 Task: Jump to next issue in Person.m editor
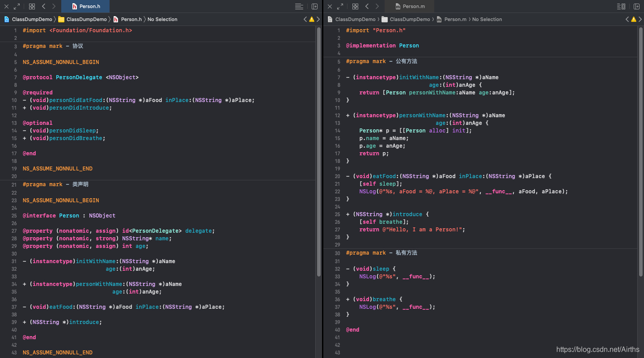[640, 19]
